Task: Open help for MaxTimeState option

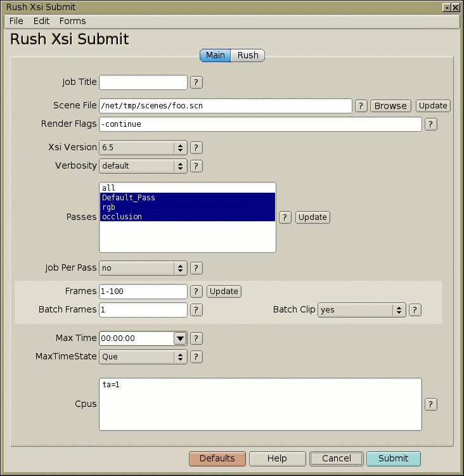Action: point(196,357)
